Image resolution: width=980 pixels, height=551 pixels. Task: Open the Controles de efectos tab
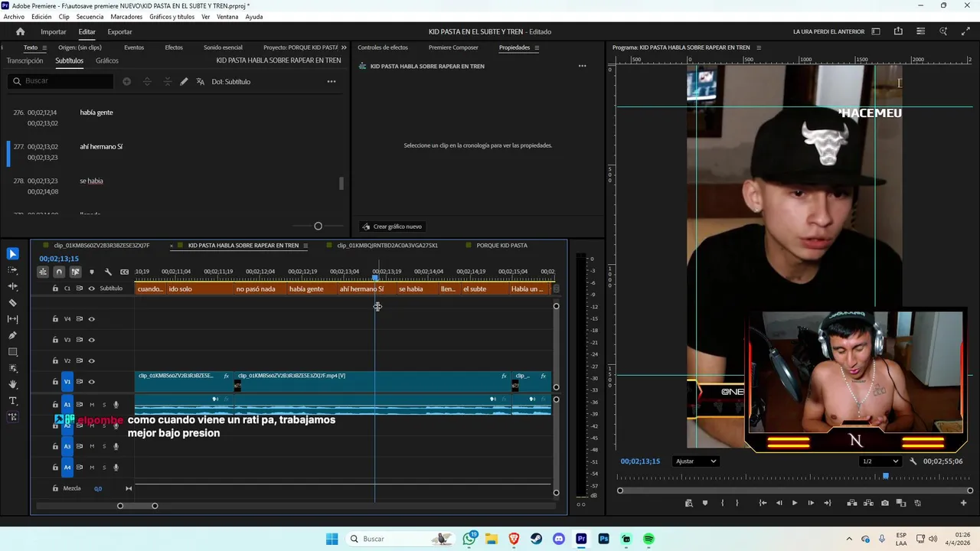(x=383, y=47)
